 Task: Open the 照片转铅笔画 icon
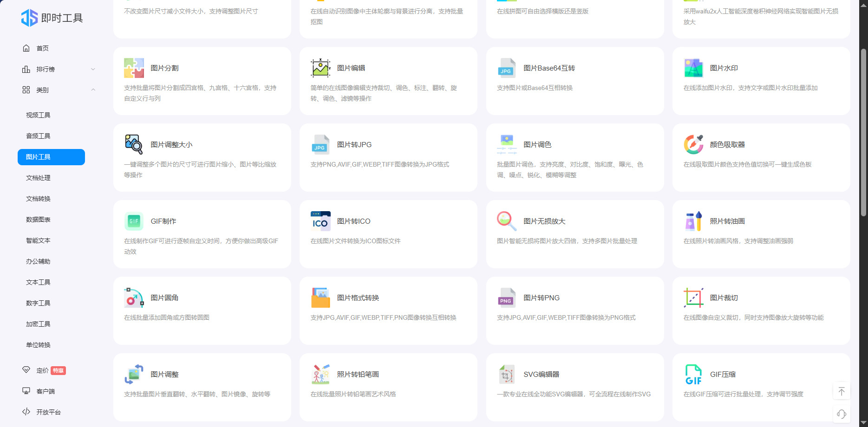click(x=320, y=375)
